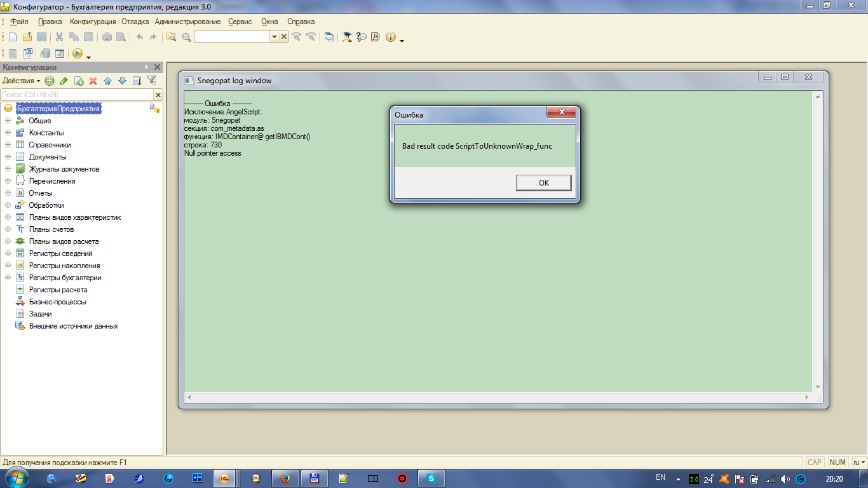Open the Действия dropdown
This screenshot has height=488, width=868.
coord(21,81)
